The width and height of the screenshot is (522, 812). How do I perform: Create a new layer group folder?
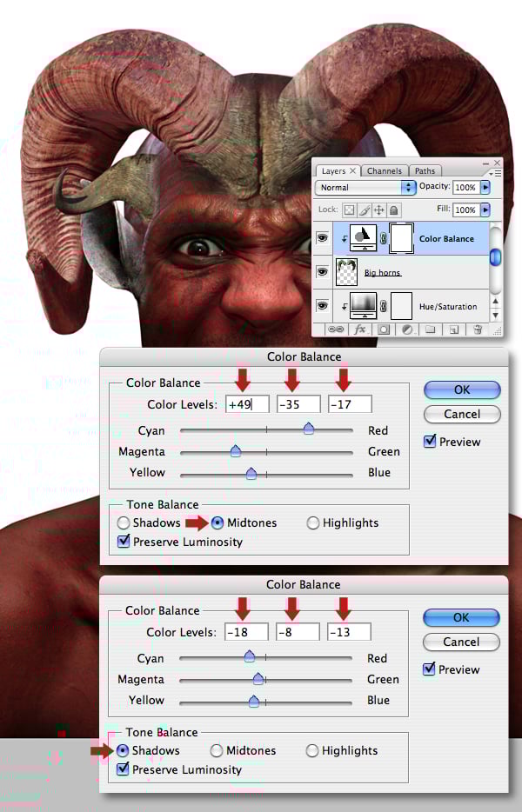[431, 329]
